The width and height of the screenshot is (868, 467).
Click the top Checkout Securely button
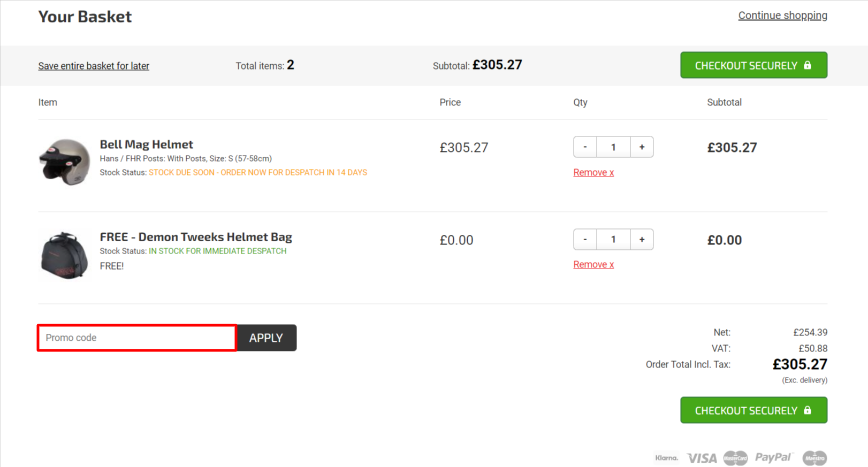(x=753, y=65)
